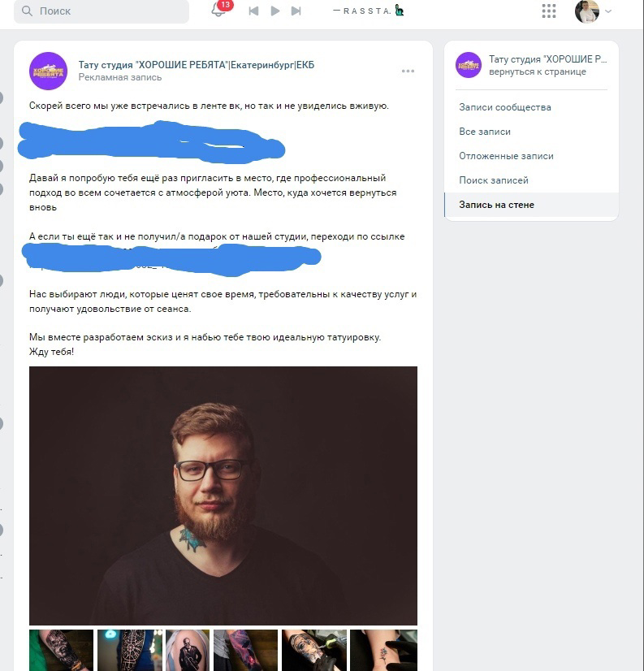Click the RASSTA track title in player
644x671 pixels.
click(362, 11)
